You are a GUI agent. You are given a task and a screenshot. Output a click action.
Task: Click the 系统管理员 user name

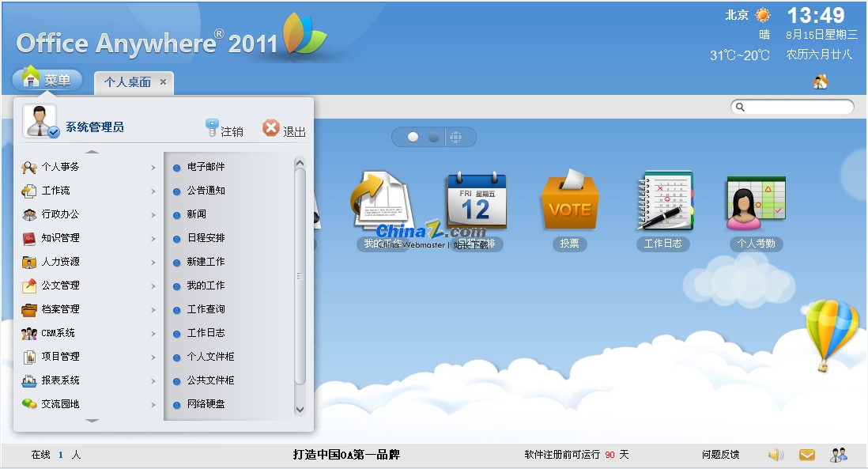coord(95,127)
